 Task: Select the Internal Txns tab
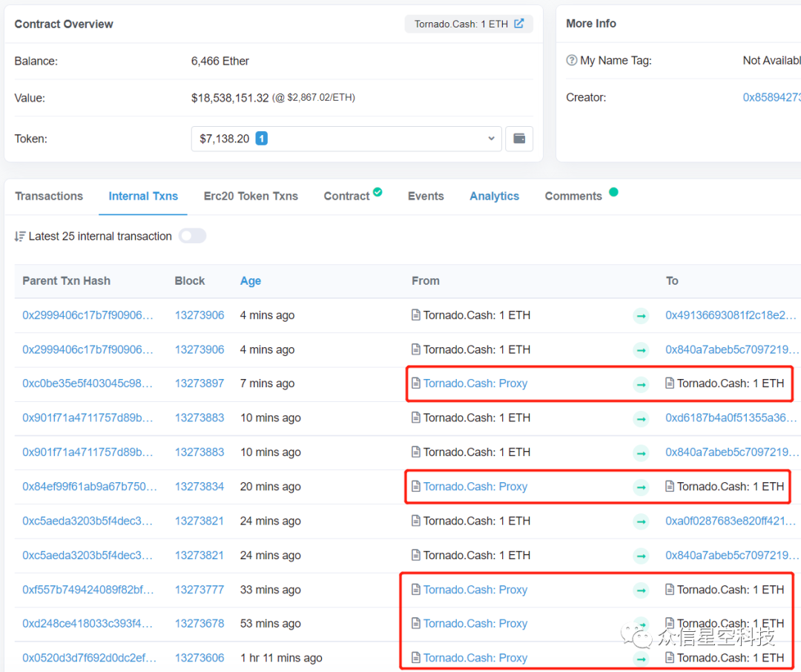click(143, 197)
